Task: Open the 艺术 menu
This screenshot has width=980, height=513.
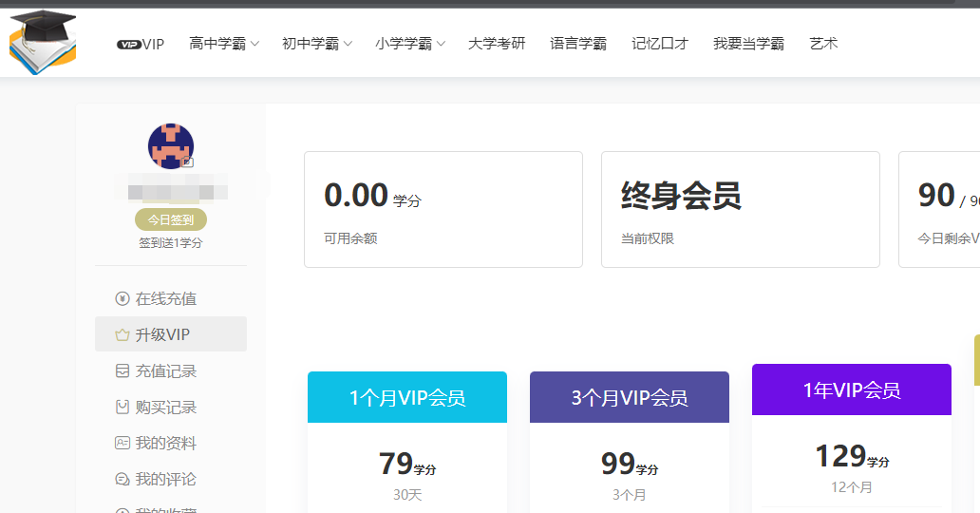Action: pyautogui.click(x=823, y=44)
